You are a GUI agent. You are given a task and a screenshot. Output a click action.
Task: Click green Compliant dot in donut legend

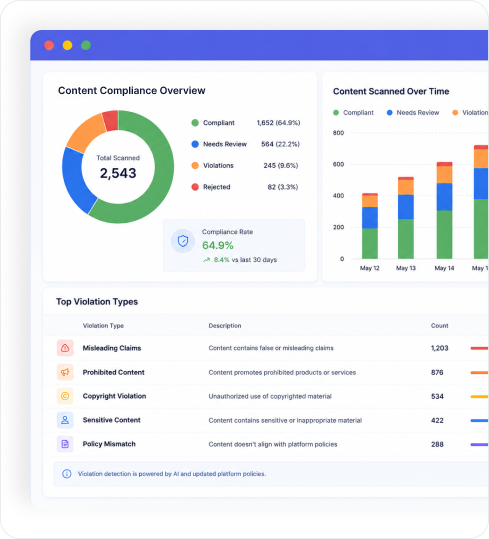click(x=195, y=123)
